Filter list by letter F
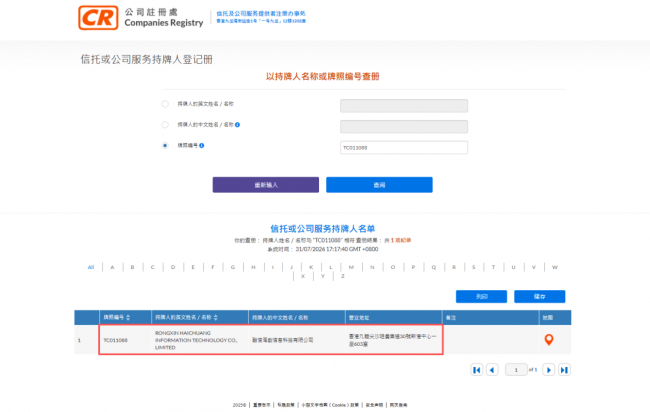650x412 pixels. pyautogui.click(x=213, y=267)
